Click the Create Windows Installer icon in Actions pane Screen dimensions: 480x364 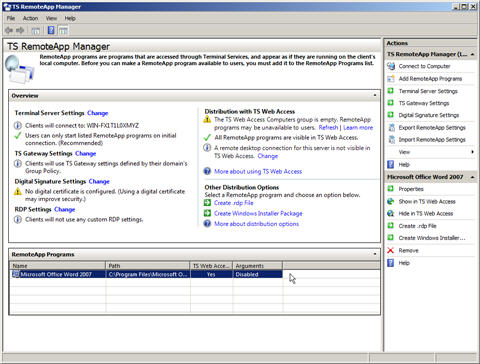[391, 238]
